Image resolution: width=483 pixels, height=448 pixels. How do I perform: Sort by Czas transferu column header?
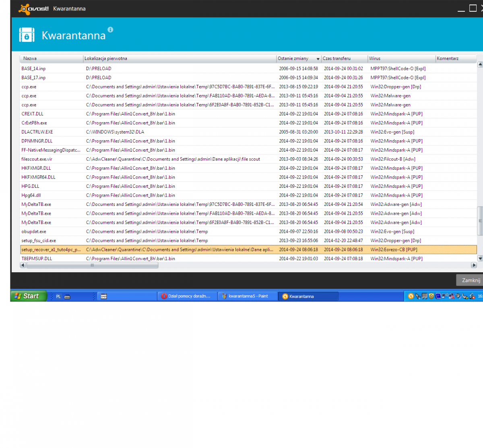[x=345, y=59]
